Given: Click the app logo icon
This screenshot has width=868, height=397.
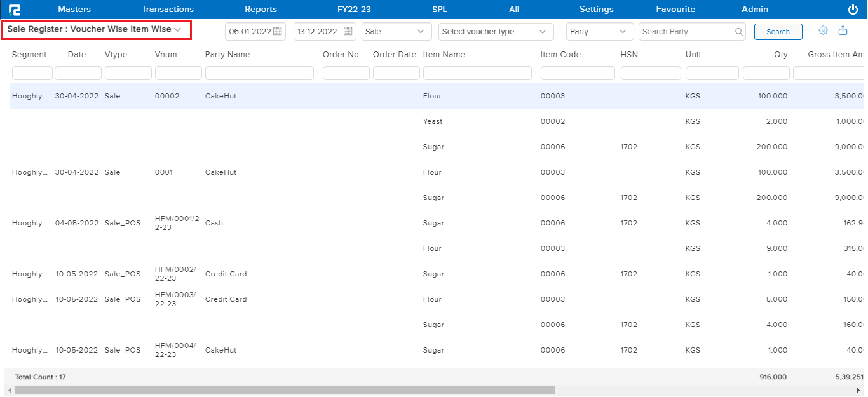Looking at the screenshot, I should pyautogui.click(x=15, y=10).
